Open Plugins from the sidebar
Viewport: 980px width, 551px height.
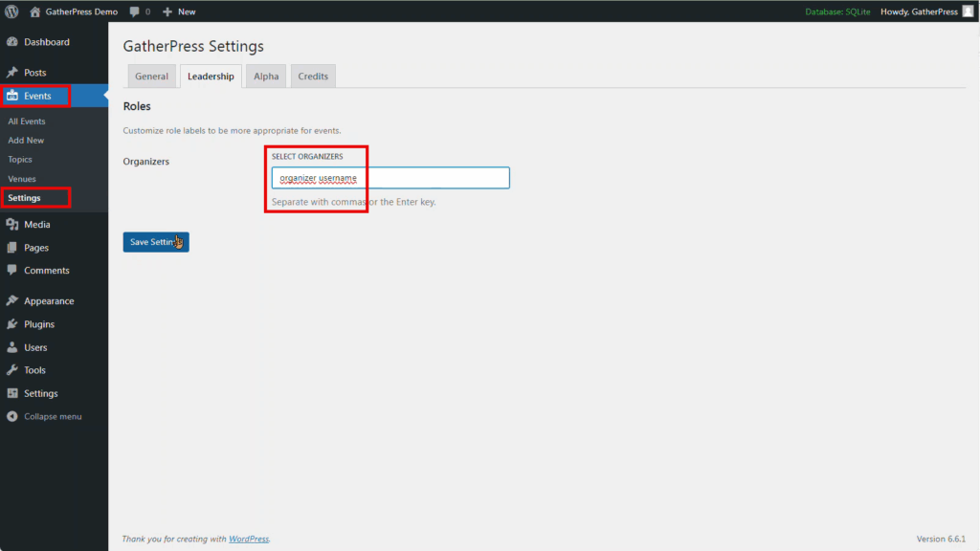coord(38,324)
